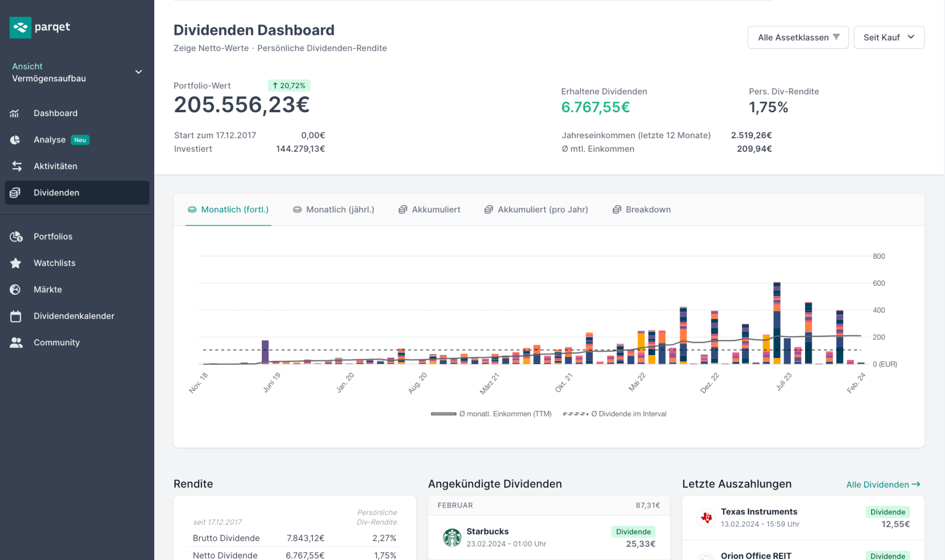Click the Dividendenkalender calendar icon
The width and height of the screenshot is (945, 560).
click(x=16, y=316)
